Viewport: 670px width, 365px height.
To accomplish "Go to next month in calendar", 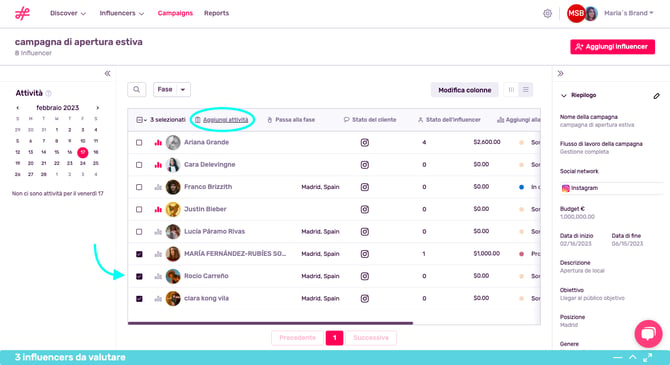I will point(97,108).
